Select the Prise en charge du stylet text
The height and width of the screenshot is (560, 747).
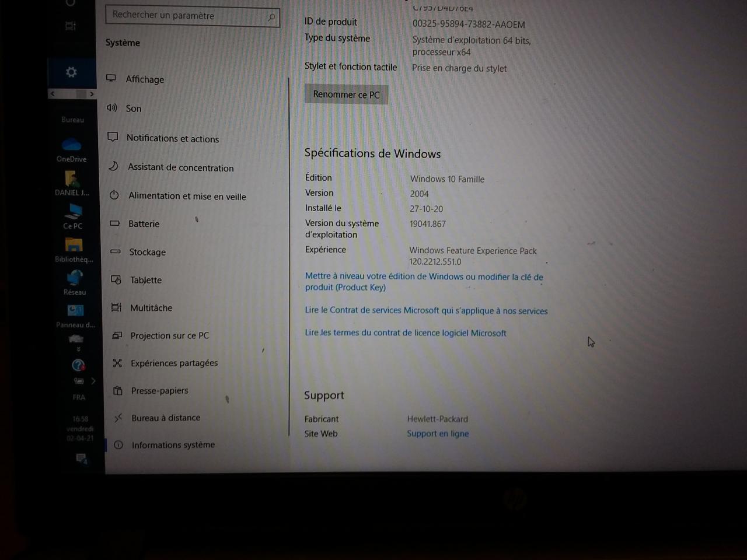(x=459, y=68)
